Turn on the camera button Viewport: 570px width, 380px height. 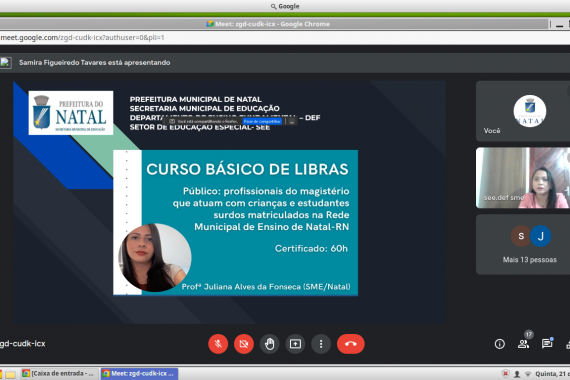pyautogui.click(x=244, y=344)
